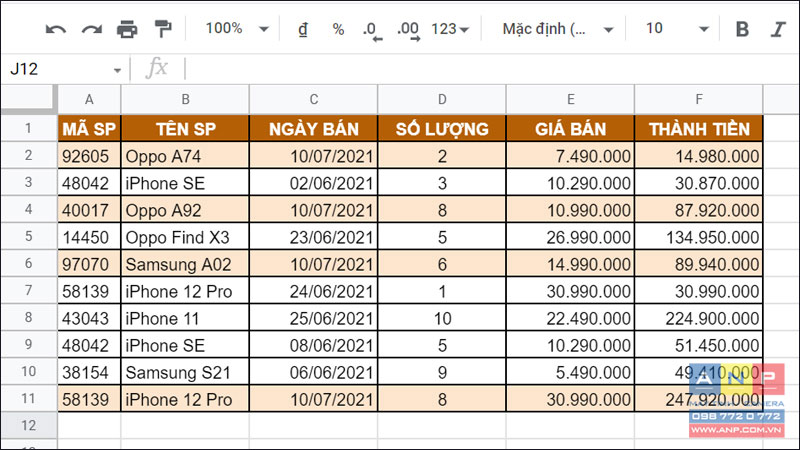Select column F header
Viewport: 800px width, 450px height.
click(699, 99)
